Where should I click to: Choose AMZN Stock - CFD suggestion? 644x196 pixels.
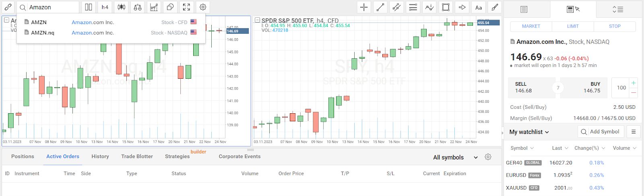(x=111, y=22)
